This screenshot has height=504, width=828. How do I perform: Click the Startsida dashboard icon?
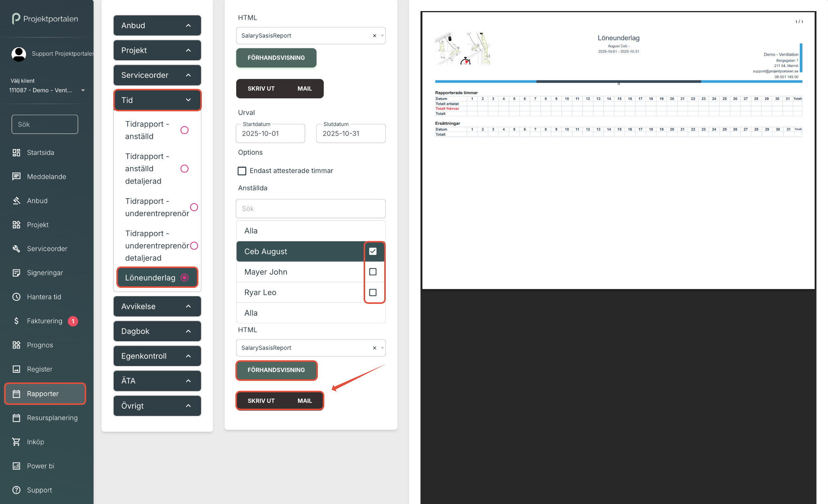tap(16, 152)
